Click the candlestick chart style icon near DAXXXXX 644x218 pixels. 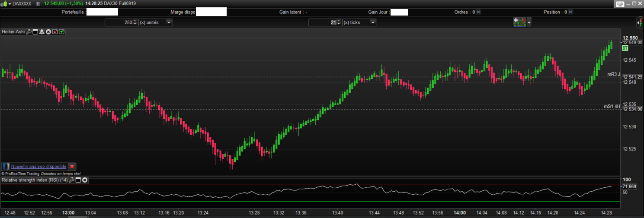tap(4, 3)
